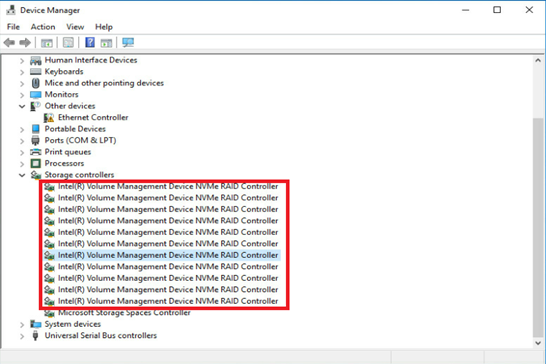This screenshot has height=364, width=546.
Task: Click the Forward arrow toolbar icon
Action: click(25, 43)
